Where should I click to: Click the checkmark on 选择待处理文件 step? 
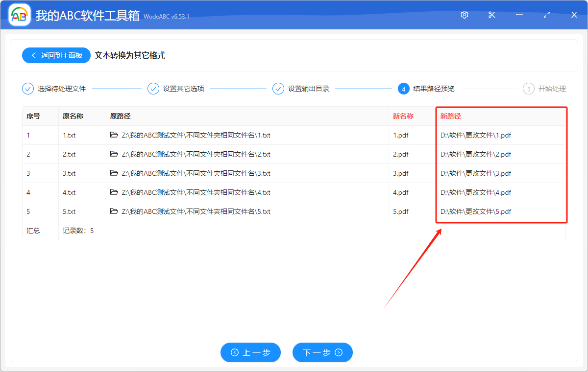27,89
